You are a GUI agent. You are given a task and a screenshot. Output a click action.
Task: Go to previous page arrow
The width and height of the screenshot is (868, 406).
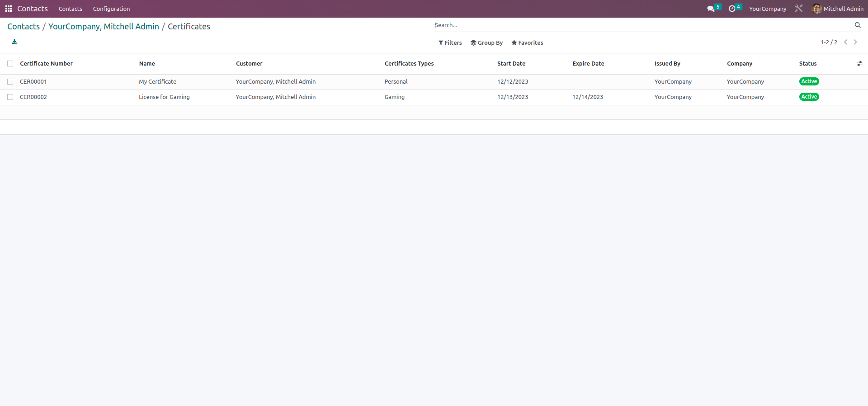(x=845, y=42)
